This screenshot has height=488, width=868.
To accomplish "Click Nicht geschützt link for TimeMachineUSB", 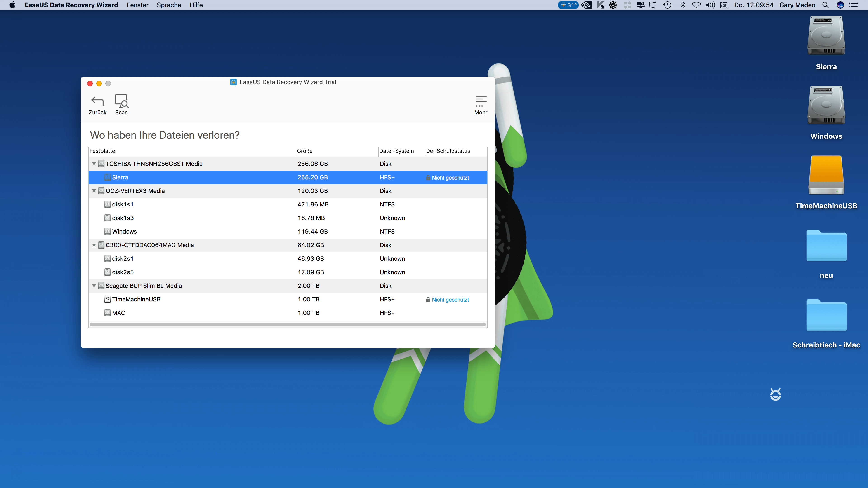I will 450,300.
